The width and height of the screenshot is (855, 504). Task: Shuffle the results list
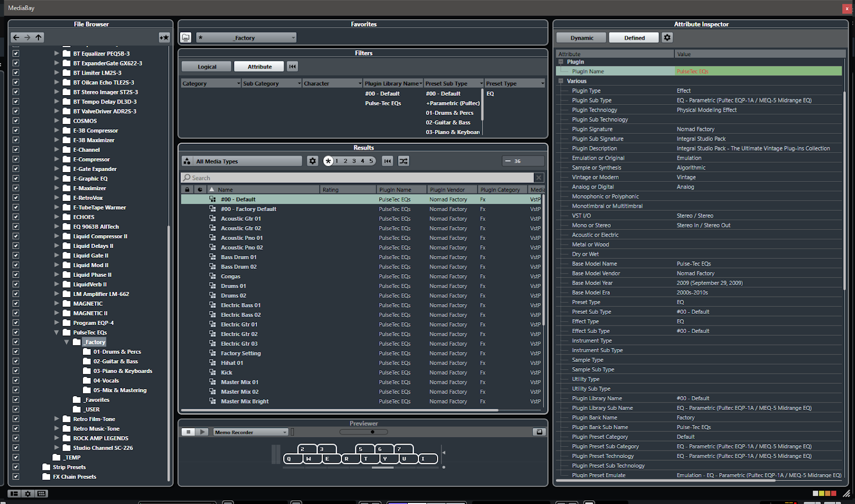click(x=403, y=161)
